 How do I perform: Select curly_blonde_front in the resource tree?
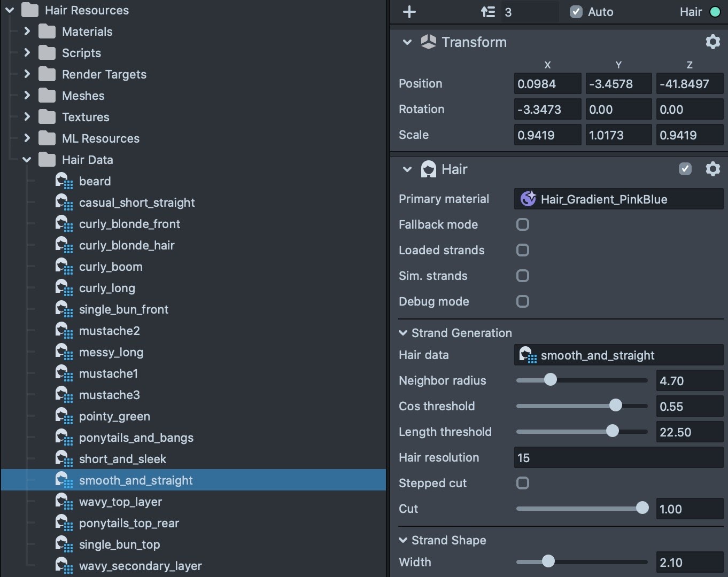click(x=129, y=224)
